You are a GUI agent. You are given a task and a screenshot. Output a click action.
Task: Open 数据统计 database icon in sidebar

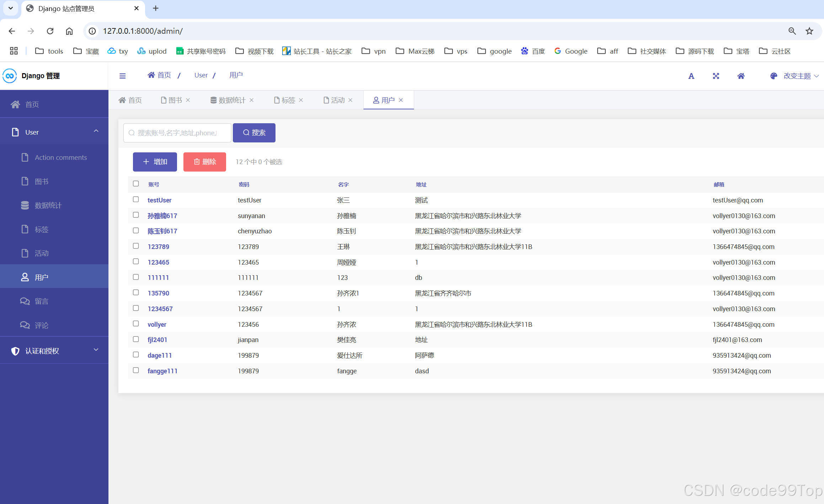point(25,205)
